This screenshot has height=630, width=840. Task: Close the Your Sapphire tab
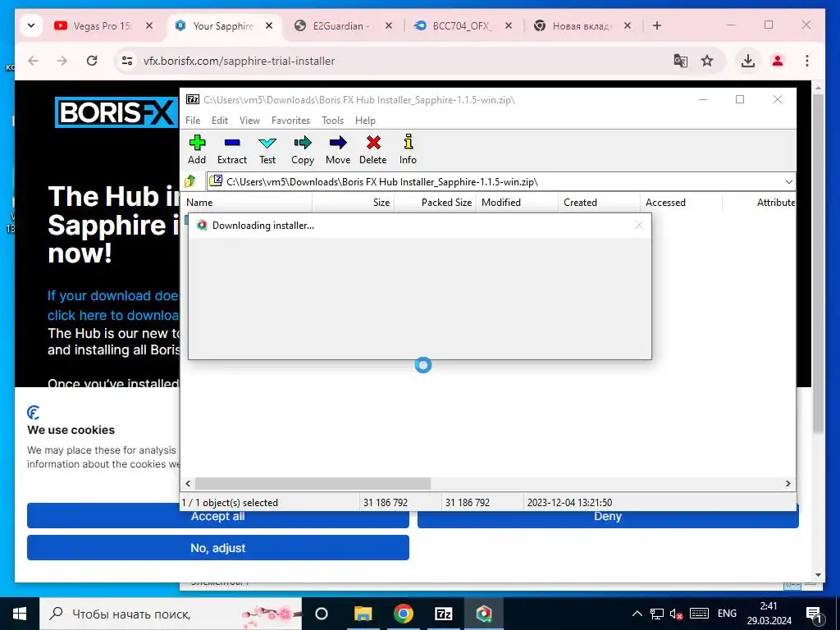(269, 25)
